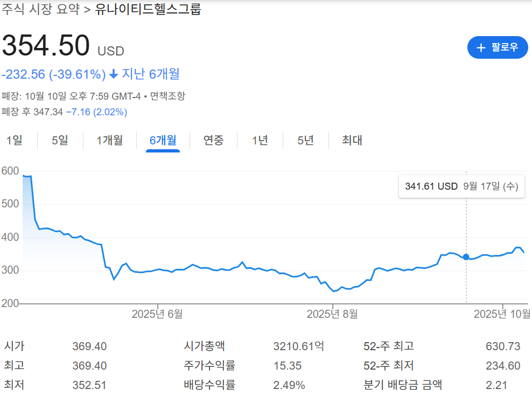Display the 최대 full history chart
Screen dimensions: 532x396
pyautogui.click(x=351, y=140)
